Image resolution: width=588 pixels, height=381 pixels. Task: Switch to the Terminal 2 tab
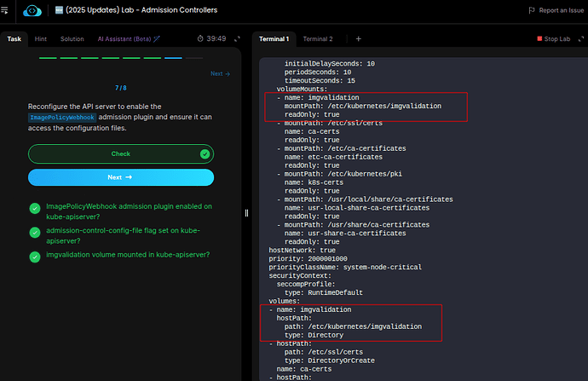tap(317, 39)
